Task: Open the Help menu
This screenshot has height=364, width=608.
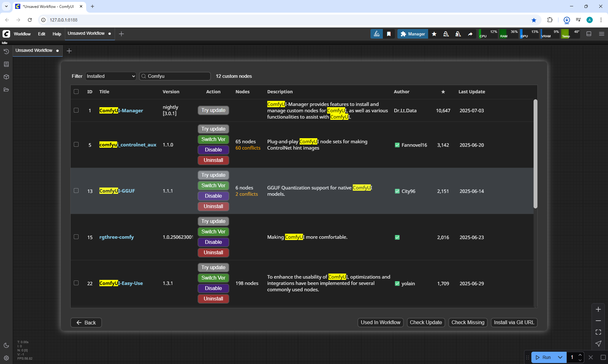Action: click(x=57, y=34)
